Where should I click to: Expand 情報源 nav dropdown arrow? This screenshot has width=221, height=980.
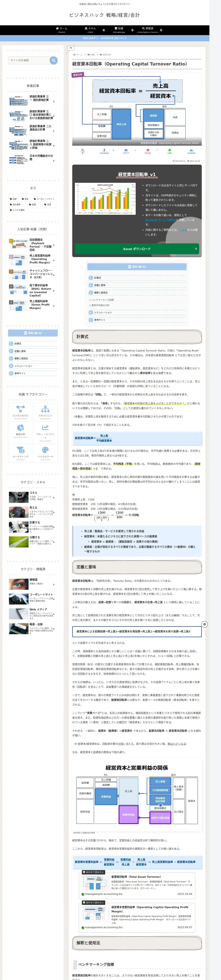161,30
